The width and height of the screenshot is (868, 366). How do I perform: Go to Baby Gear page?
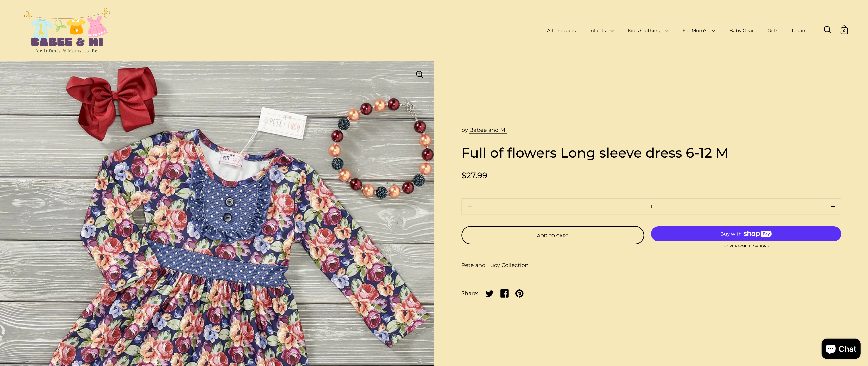(741, 31)
